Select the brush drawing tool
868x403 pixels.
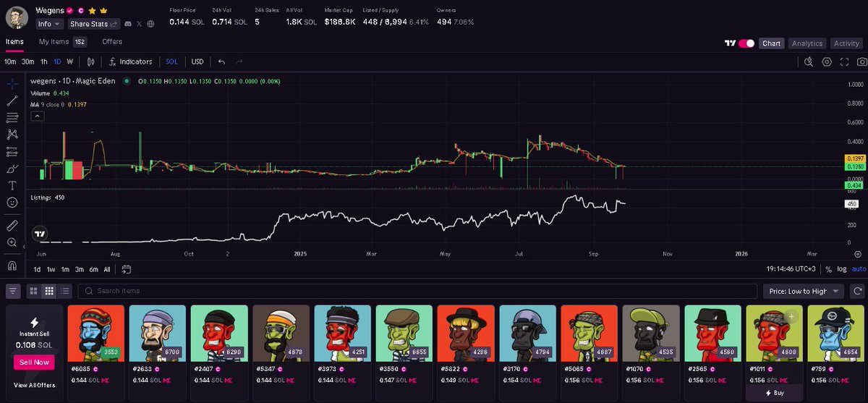tap(12, 168)
